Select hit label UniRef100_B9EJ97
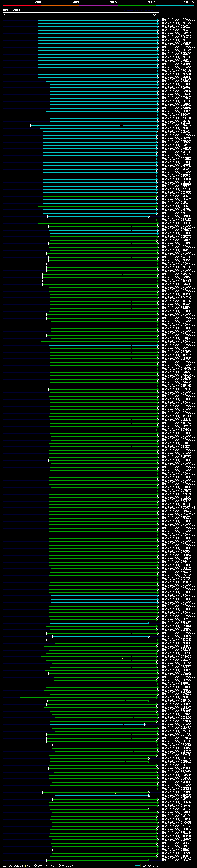Viewport: 197px width, 868px height. [177, 274]
